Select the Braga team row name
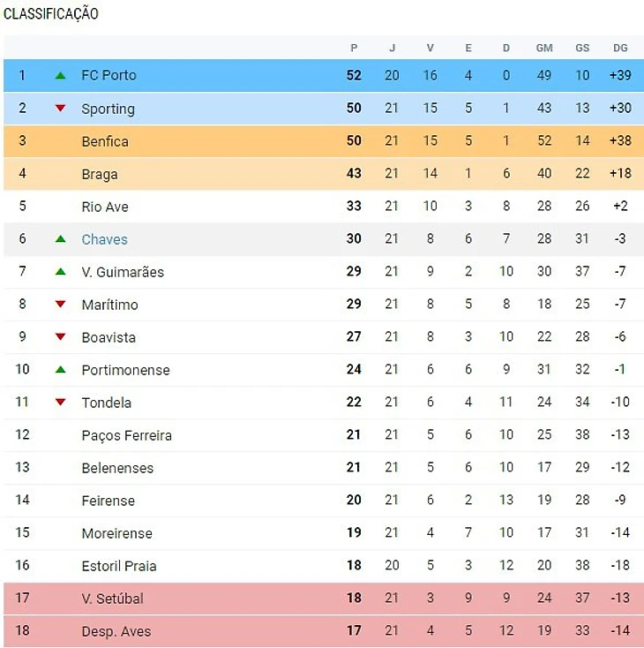The width and height of the screenshot is (644, 648). tap(100, 174)
